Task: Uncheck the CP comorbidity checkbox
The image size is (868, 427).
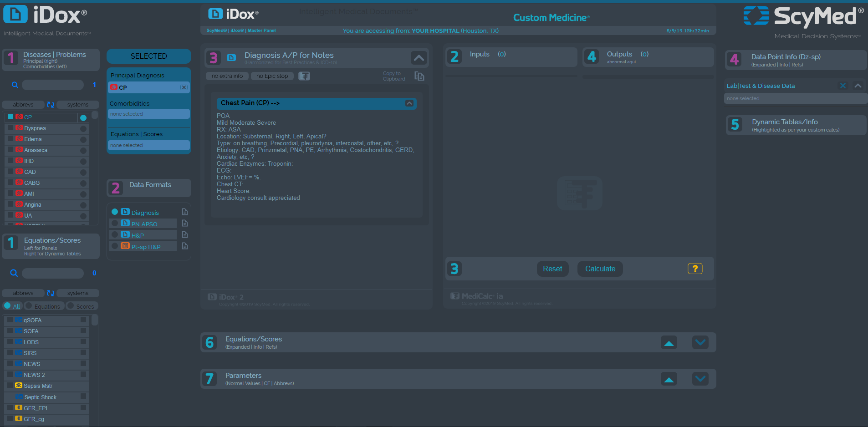Action: point(10,117)
